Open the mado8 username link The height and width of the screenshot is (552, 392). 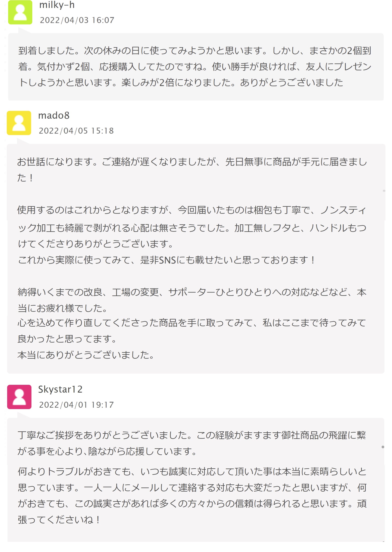pyautogui.click(x=54, y=115)
